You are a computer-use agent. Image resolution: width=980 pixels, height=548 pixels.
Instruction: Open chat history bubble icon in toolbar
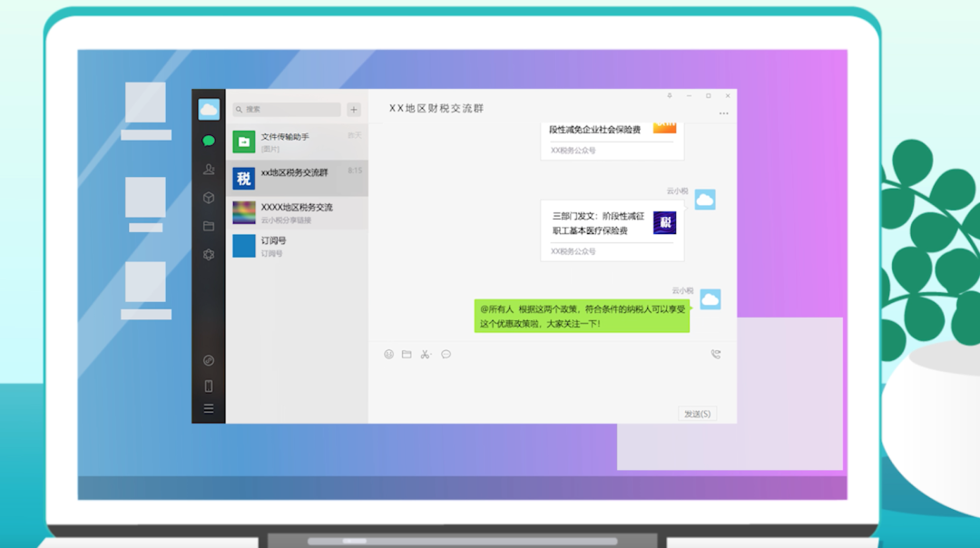pyautogui.click(x=446, y=354)
